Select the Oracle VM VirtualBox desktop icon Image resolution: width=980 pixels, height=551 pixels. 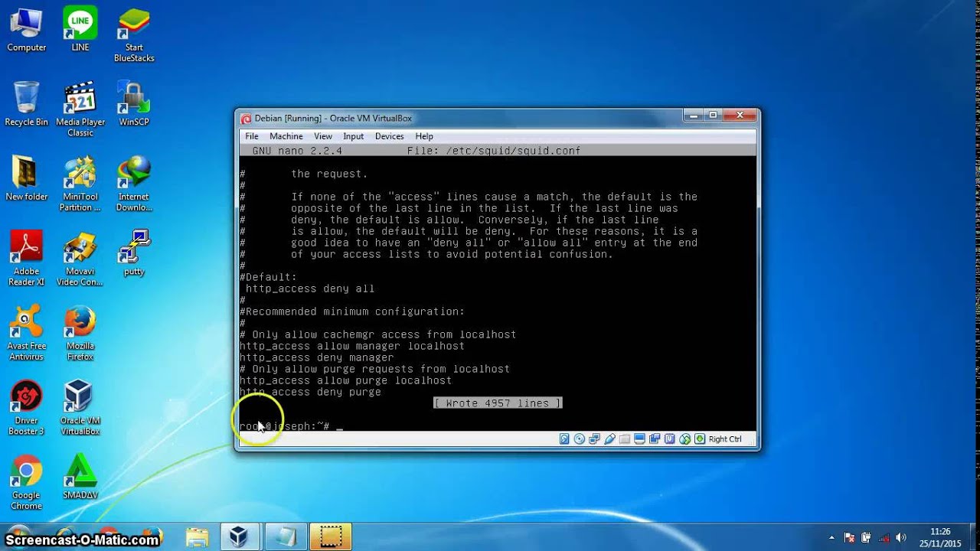(80, 407)
